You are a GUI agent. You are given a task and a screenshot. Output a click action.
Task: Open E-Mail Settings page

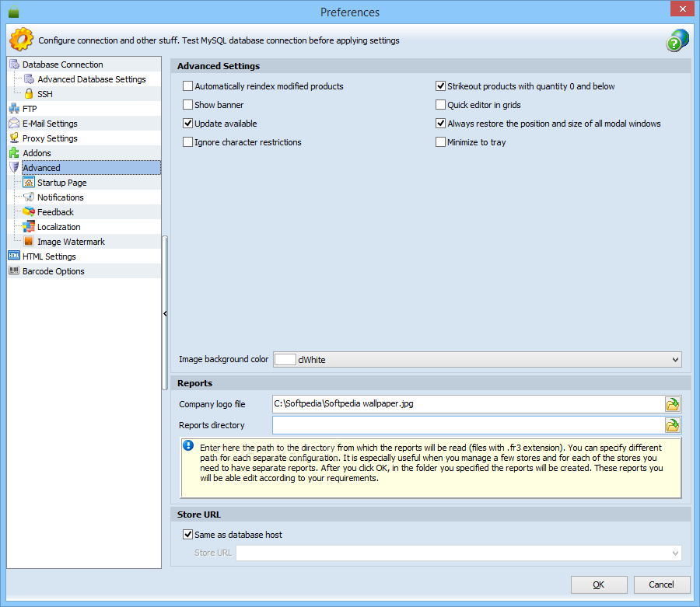coord(50,123)
